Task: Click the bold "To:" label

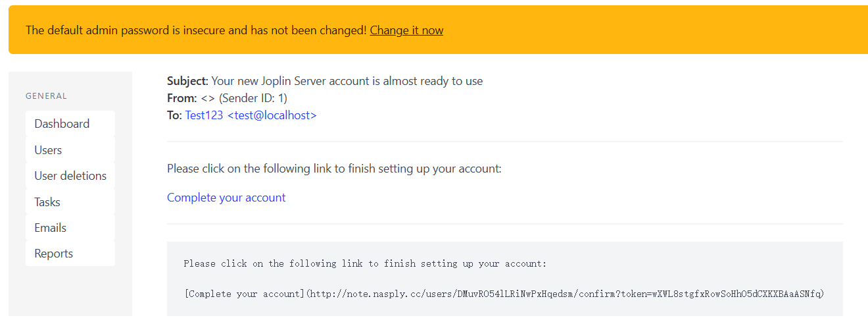Action: tap(174, 115)
